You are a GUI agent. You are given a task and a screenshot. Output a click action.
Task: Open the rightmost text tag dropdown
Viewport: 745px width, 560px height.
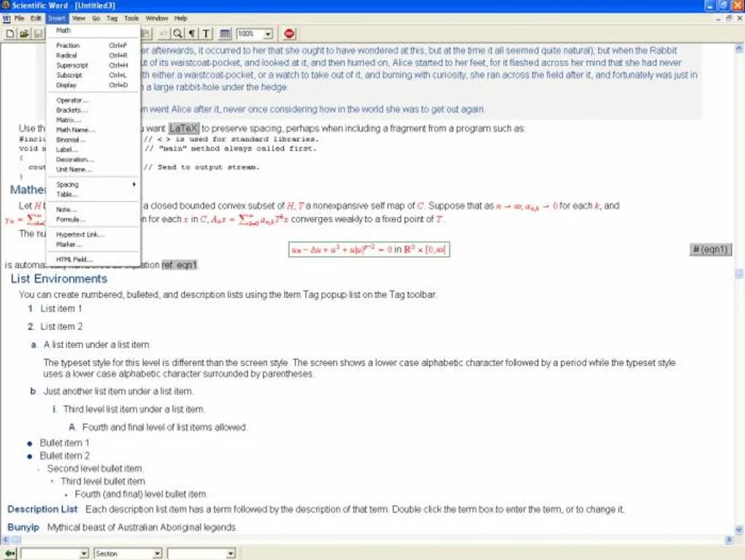pos(230,553)
